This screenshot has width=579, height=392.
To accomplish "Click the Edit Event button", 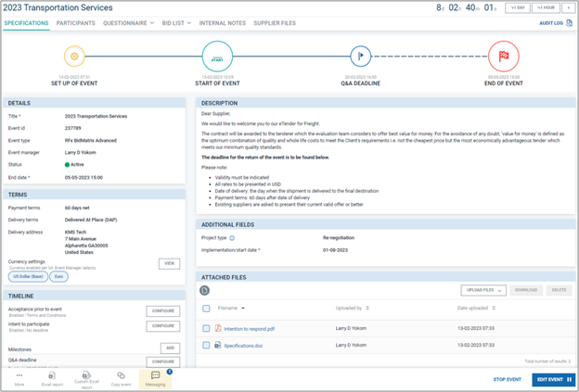I will 554,379.
